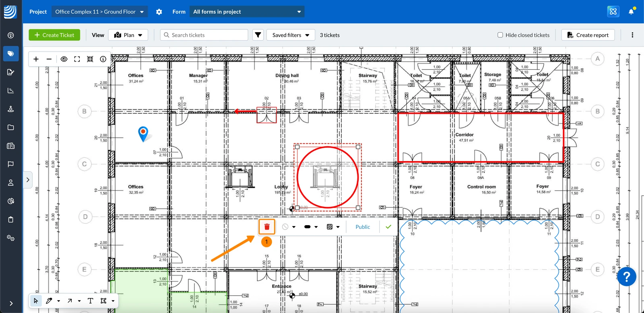Click the '3 tickets' count text
The width and height of the screenshot is (644, 313).
coord(330,35)
